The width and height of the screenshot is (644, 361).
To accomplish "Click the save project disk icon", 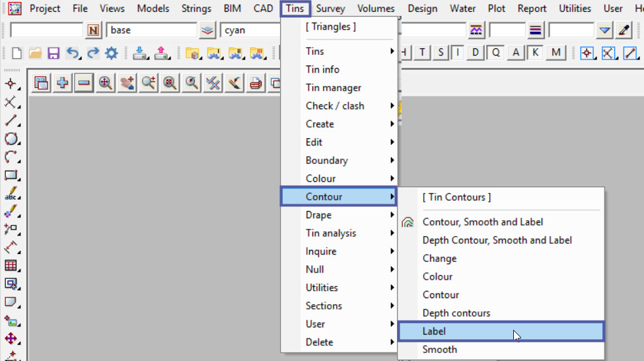I will (x=54, y=54).
